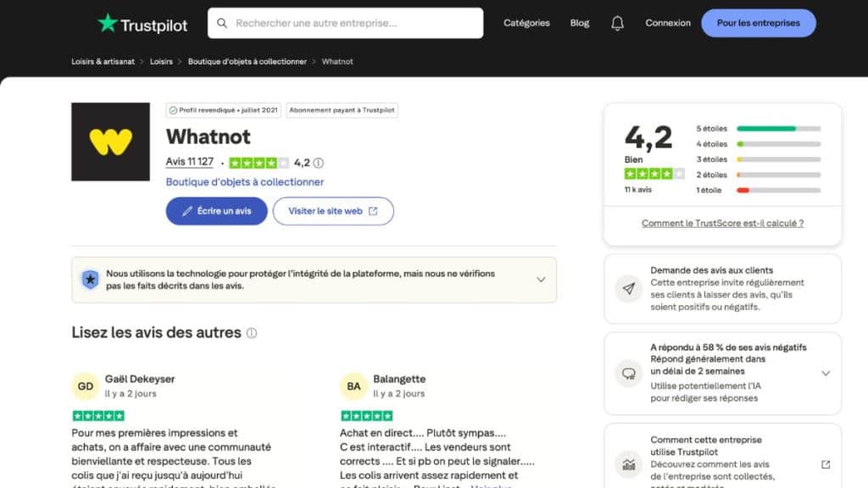Image resolution: width=868 pixels, height=488 pixels.
Task: Click star rating under Gaël Dekeyser review
Action: pyautogui.click(x=98, y=415)
